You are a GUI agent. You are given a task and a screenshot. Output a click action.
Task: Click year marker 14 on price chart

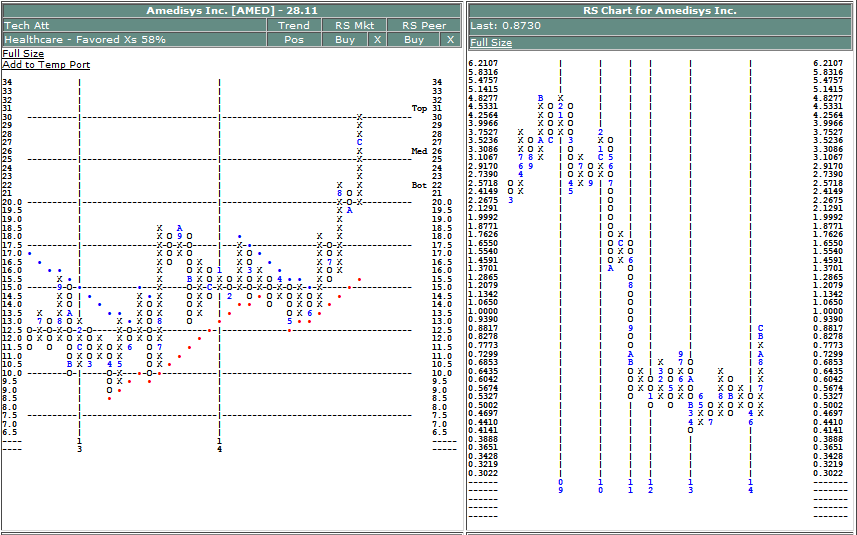pyautogui.click(x=219, y=445)
